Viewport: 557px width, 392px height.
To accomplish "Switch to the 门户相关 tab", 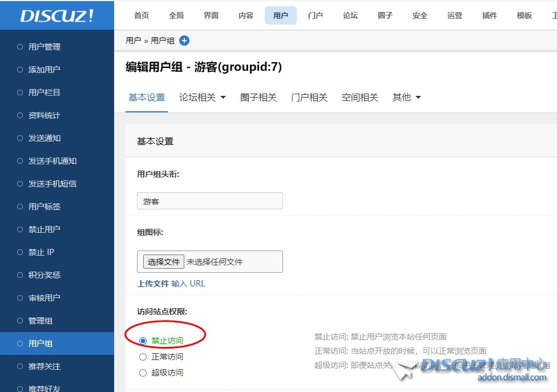I will point(309,97).
